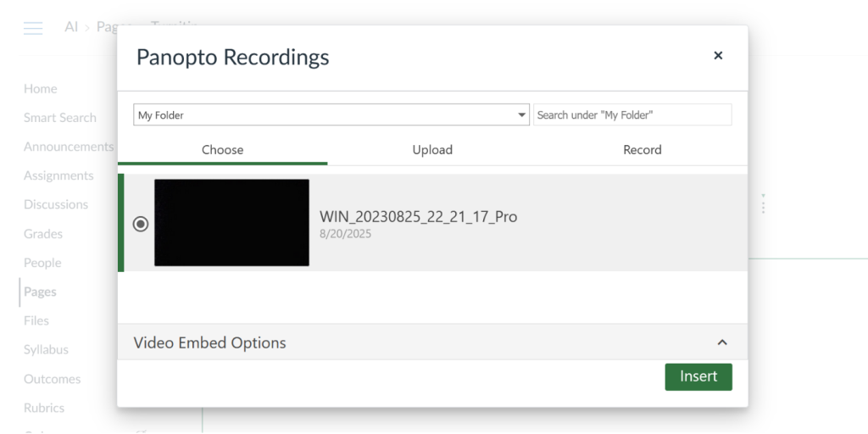Open Smart Search in the sidebar

click(60, 118)
